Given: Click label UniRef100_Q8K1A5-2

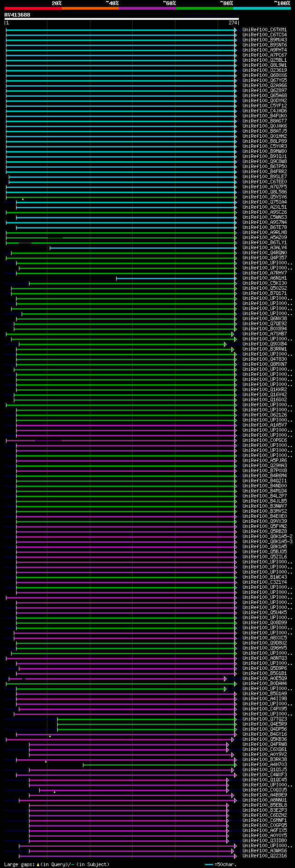Looking at the screenshot, I should (267, 537).
